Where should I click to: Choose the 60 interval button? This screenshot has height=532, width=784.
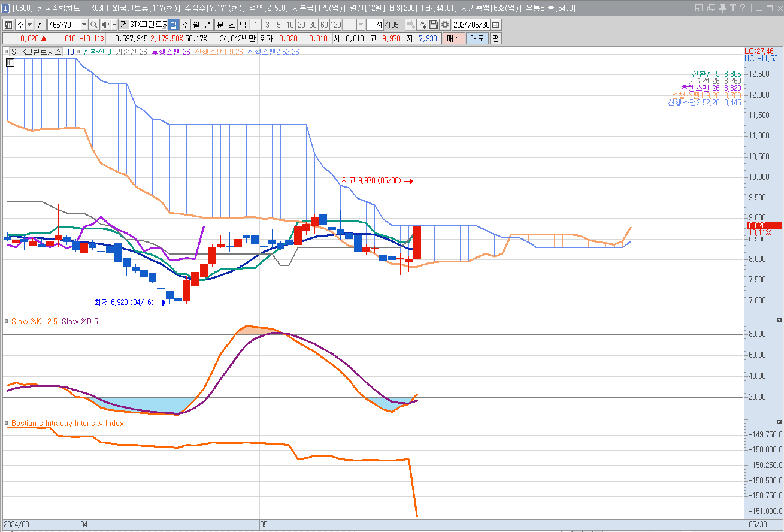point(324,25)
